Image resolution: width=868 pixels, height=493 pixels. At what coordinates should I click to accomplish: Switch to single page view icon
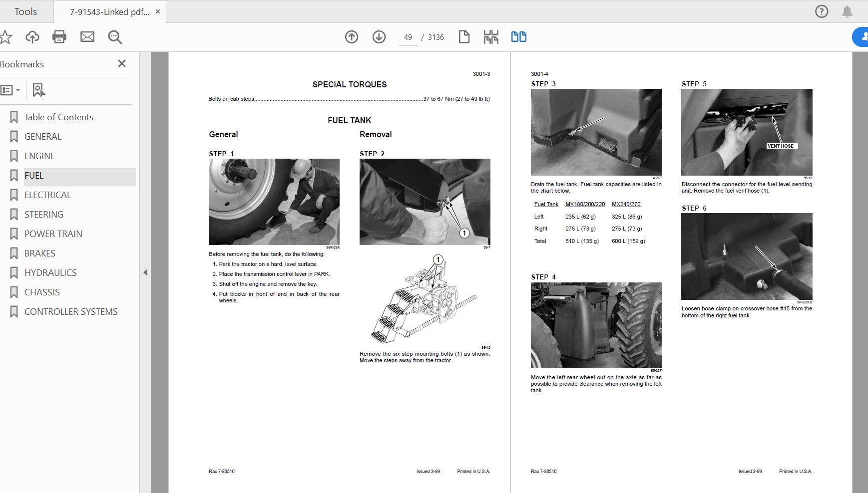(x=464, y=37)
